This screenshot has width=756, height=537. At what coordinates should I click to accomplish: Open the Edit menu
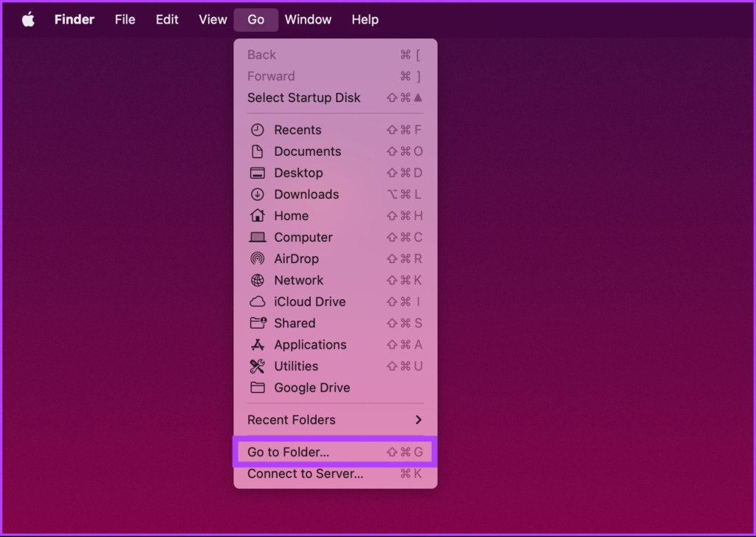[x=167, y=20]
